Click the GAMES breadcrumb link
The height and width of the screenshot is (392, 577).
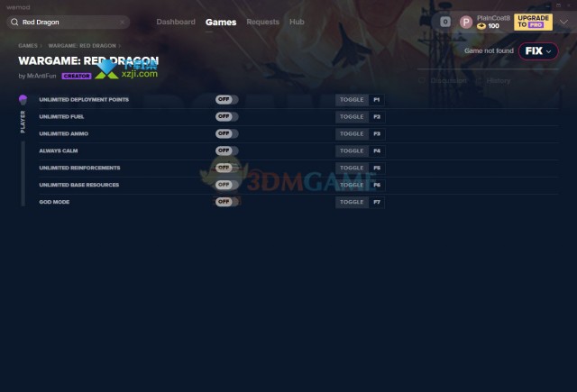tap(28, 46)
